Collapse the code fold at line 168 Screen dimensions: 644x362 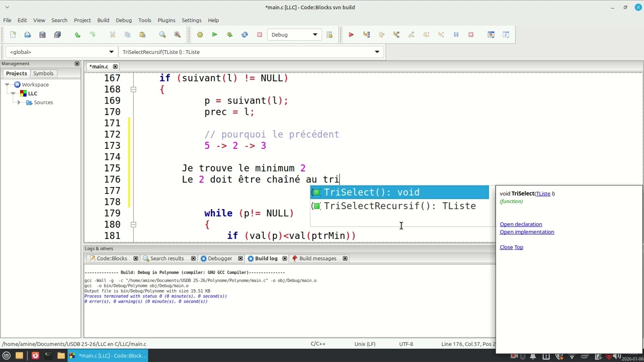pos(133,89)
